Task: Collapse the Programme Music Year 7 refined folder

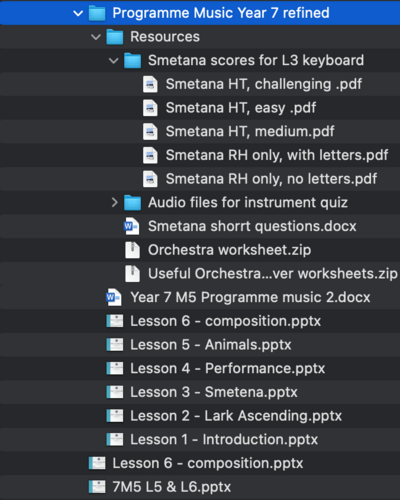Action: (x=78, y=13)
